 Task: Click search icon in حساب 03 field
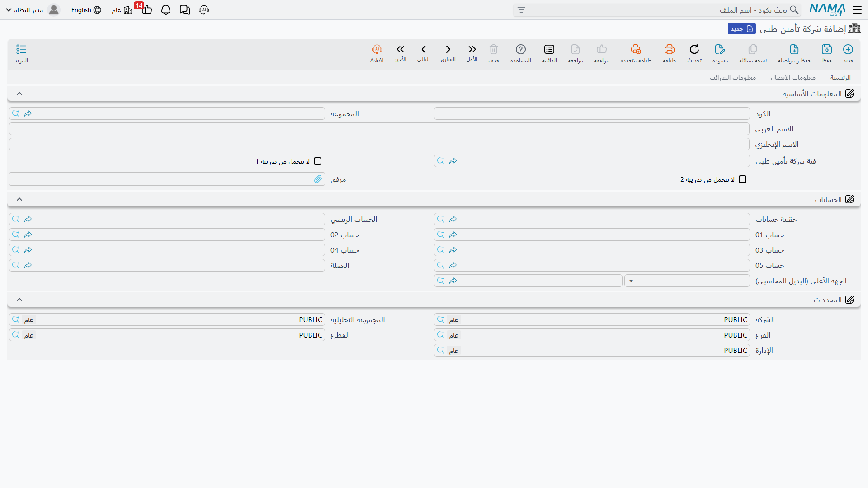click(x=441, y=250)
